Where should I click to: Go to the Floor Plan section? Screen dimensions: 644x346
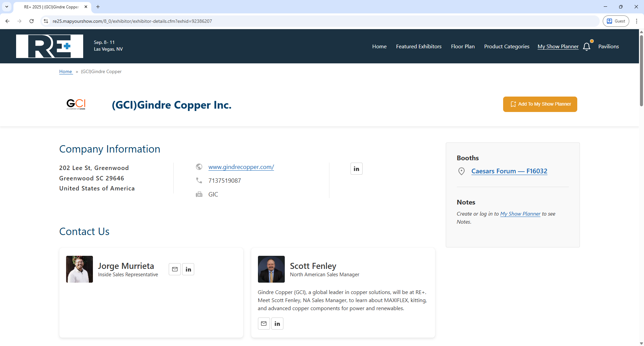point(463,46)
